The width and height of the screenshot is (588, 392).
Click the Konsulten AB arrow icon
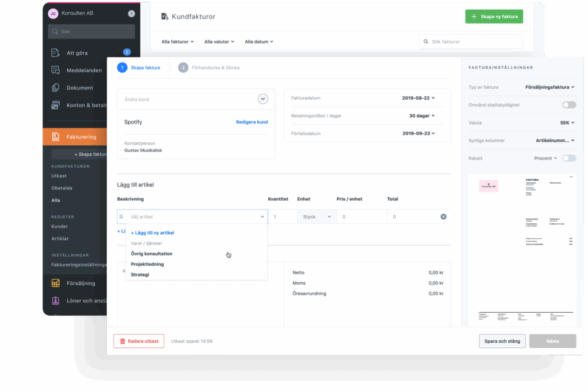[131, 14]
